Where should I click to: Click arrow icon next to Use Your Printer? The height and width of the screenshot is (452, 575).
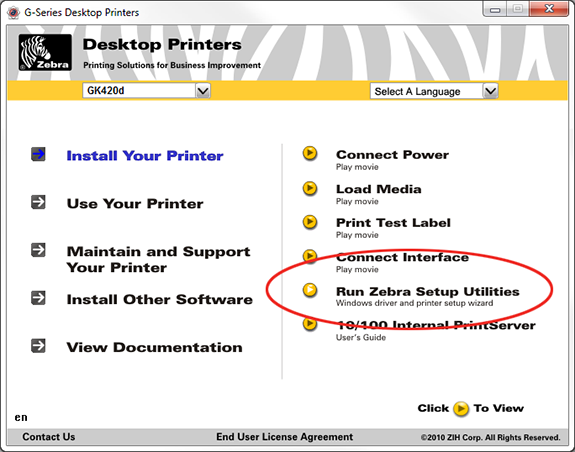38,202
